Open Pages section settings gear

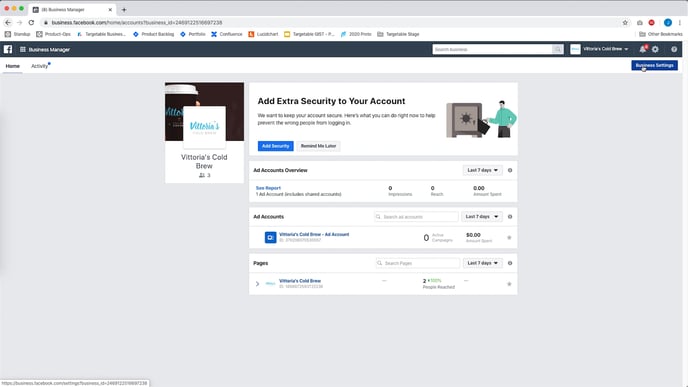510,263
